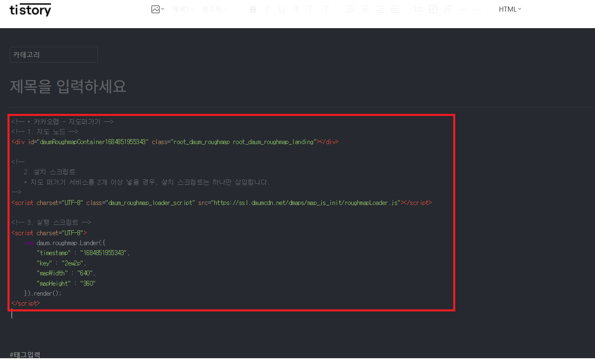Click the comment text '2. 설치 스크립트'
Image resolution: width=595 pixels, height=364 pixels.
(x=50, y=172)
